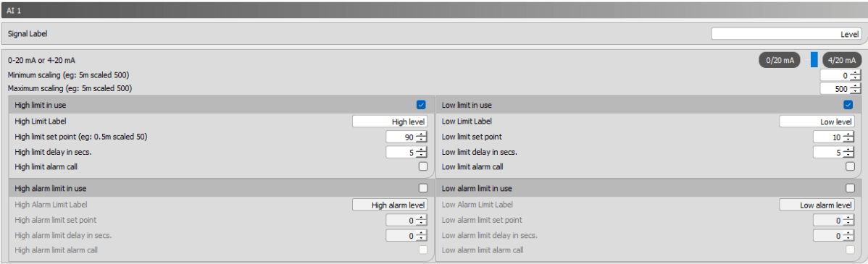Click the Low Alarm Limit Label field
Screen dimensions: 868x264
(817, 205)
